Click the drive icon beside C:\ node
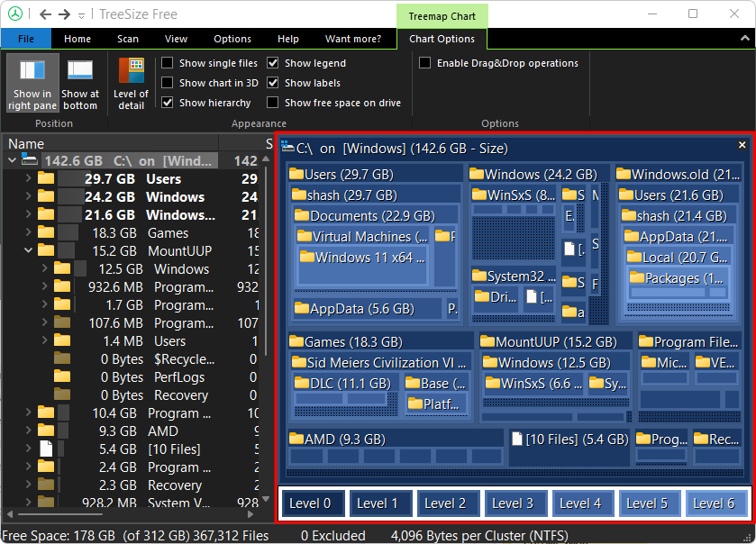The width and height of the screenshot is (756, 544). click(x=32, y=160)
